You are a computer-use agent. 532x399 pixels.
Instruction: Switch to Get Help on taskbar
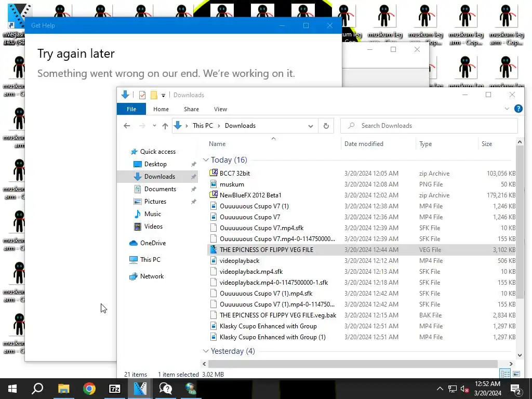point(166,389)
